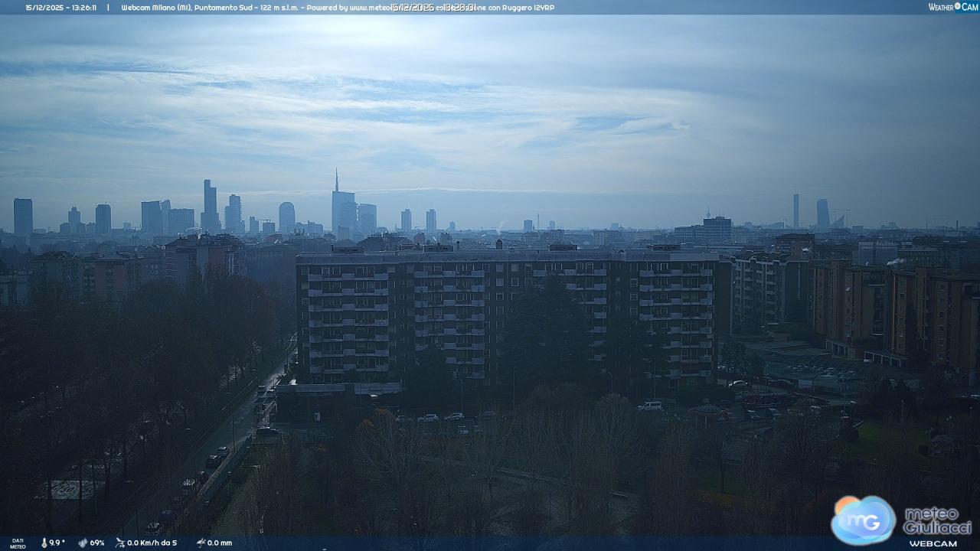Click the 69% humidity value
The height and width of the screenshot is (551, 980).
(x=97, y=543)
